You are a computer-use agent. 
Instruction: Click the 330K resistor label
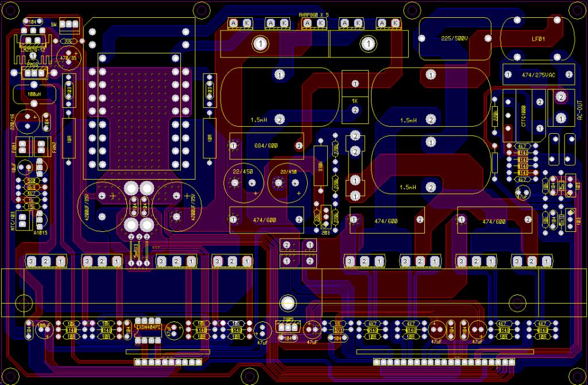[x=320, y=166]
